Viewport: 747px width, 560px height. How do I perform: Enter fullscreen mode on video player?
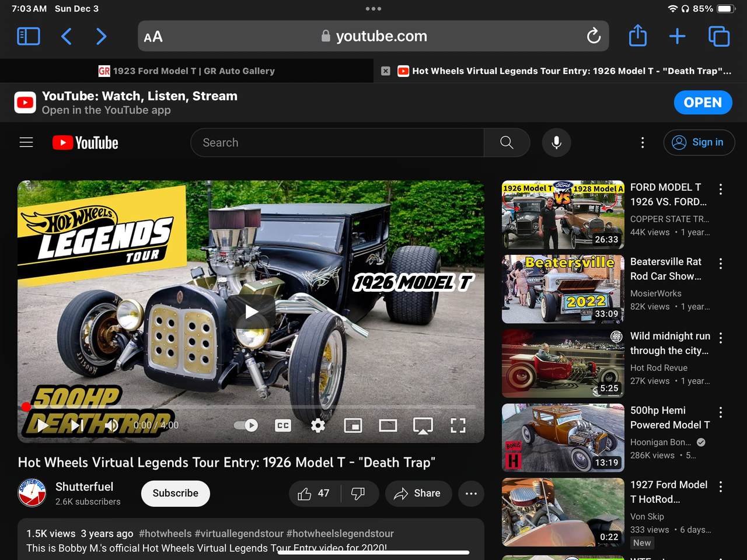pyautogui.click(x=458, y=425)
